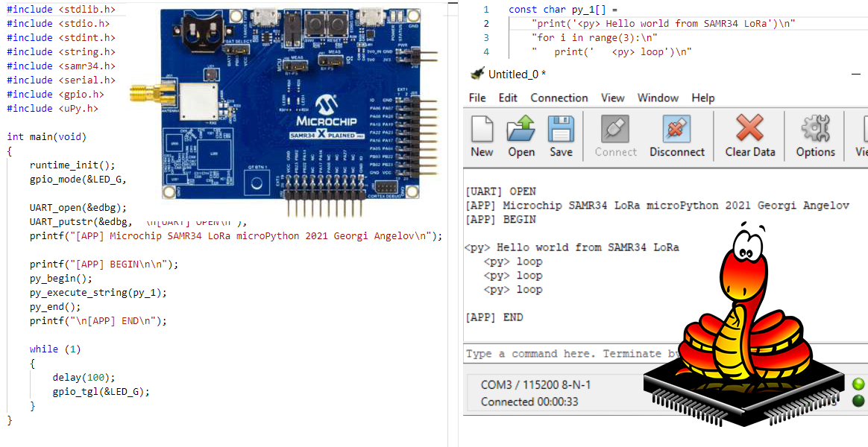Click the 'Untitled_0 *' window title

tap(517, 74)
